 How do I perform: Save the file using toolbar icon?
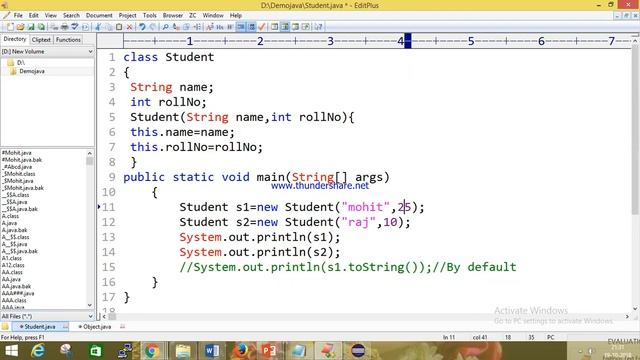click(31, 27)
